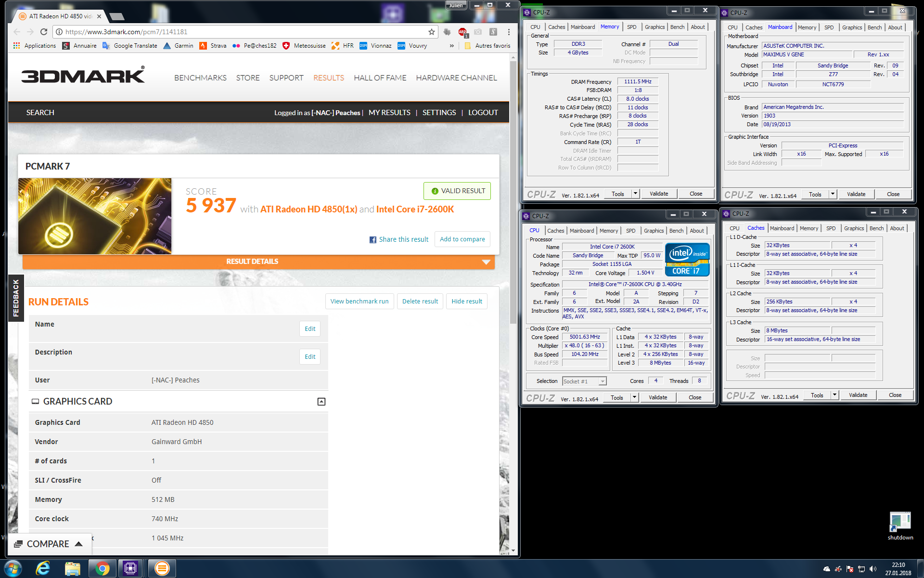The width and height of the screenshot is (924, 578).
Task: Switch to CPU-Z taskbar icon
Action: point(130,569)
